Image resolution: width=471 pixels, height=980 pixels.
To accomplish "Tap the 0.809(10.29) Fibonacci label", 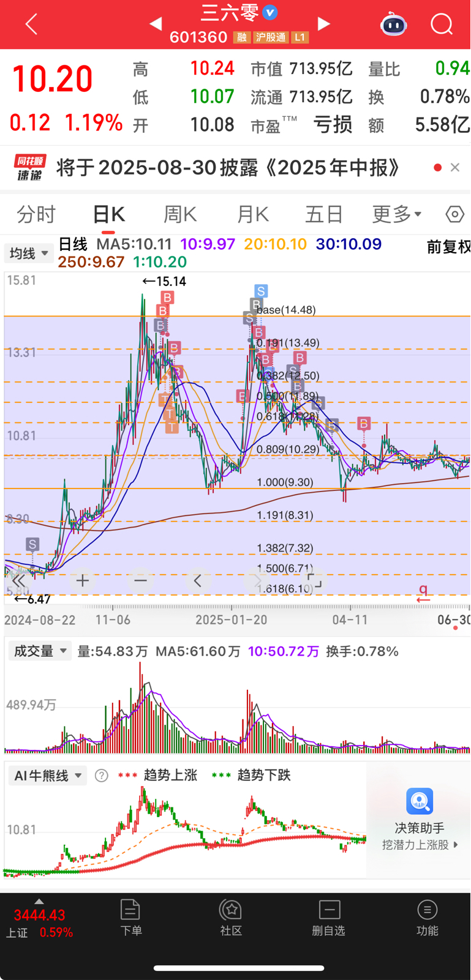I will coord(288,449).
